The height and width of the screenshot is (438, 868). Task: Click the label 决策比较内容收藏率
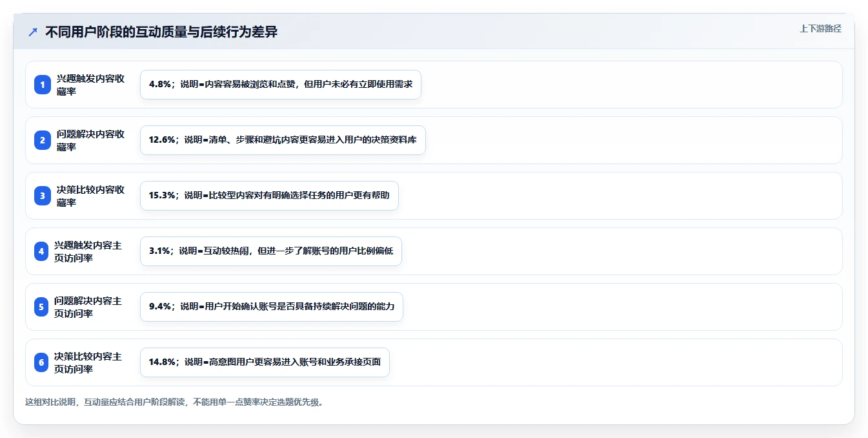click(90, 196)
